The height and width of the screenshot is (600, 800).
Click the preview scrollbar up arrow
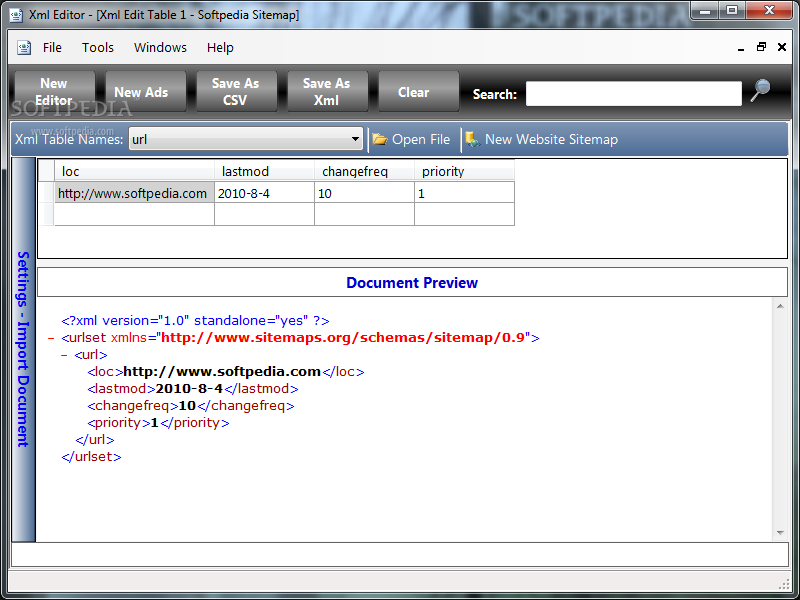click(x=780, y=306)
